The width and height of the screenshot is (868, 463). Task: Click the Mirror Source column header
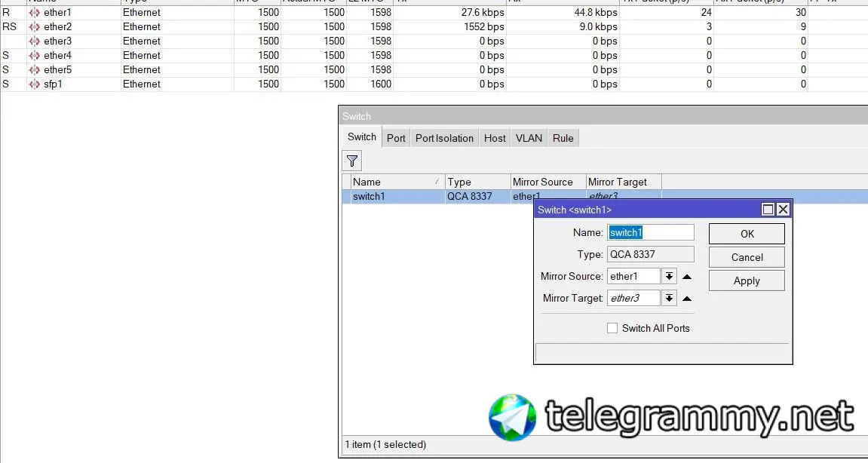(548, 182)
